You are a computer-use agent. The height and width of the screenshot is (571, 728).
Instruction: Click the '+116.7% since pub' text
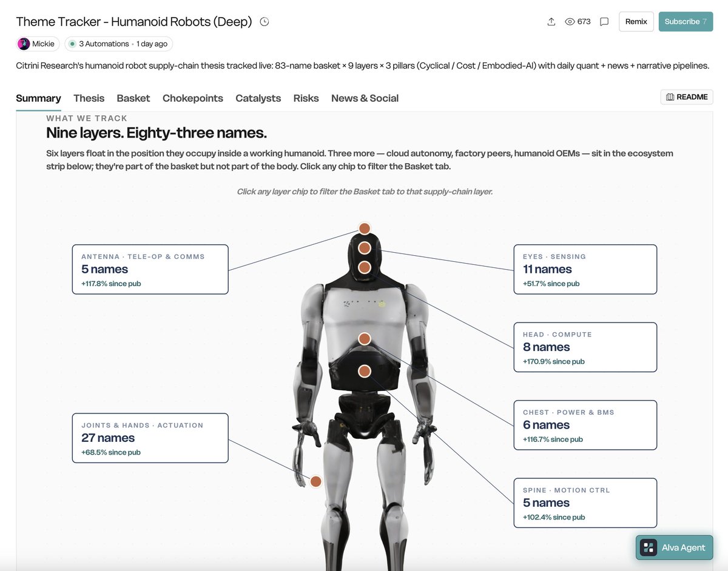click(553, 439)
